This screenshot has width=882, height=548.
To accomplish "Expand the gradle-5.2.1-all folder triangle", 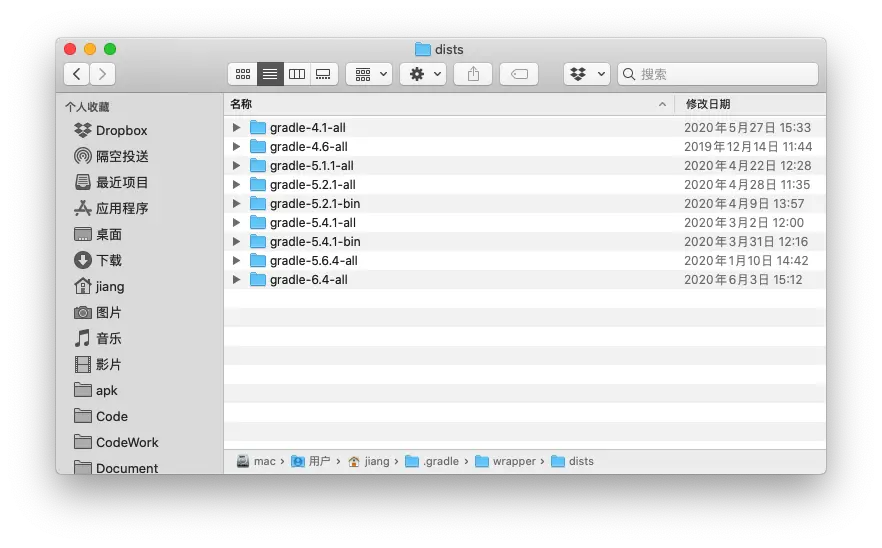I will (x=236, y=185).
